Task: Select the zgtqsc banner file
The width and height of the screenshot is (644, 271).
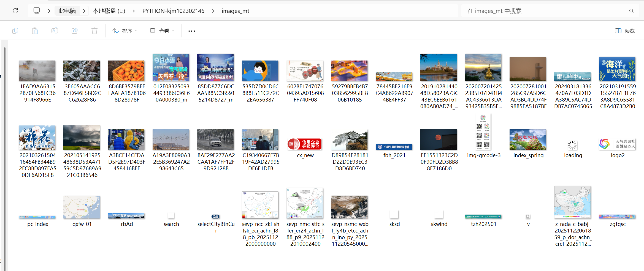Action: click(x=617, y=217)
